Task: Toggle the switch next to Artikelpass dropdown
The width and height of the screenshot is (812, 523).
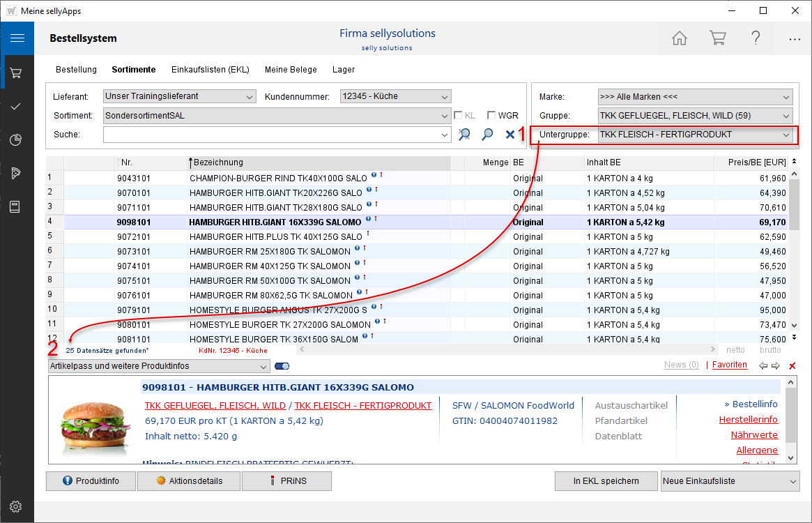Action: coord(282,366)
